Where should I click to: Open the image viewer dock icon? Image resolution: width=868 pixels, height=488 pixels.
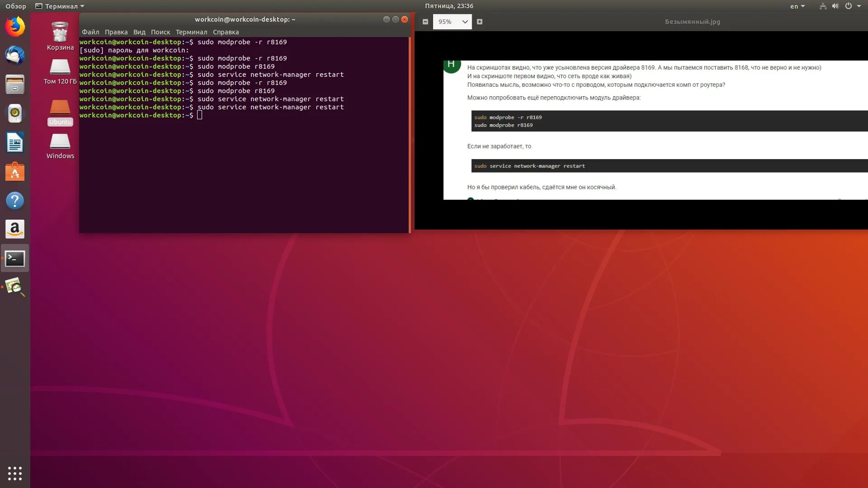[15, 287]
